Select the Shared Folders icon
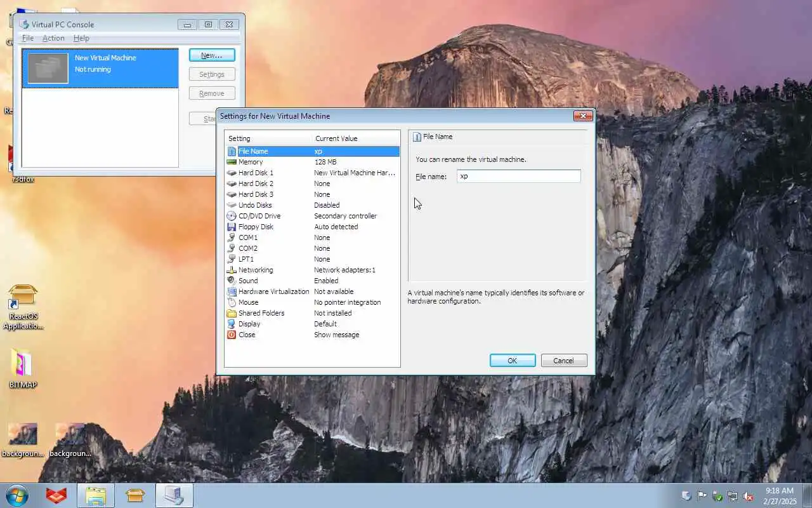Screen dimensions: 812x508 point(232,313)
